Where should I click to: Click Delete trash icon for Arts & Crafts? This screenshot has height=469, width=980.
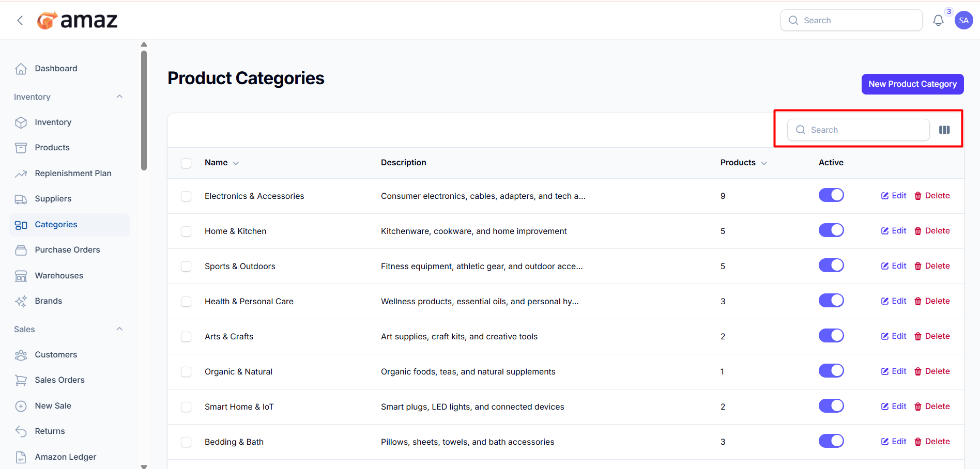click(x=918, y=336)
